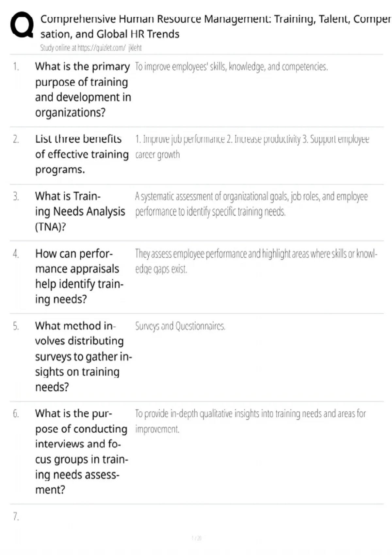Click the Surveys and Questionnaires answer
The width and height of the screenshot is (392, 556).
point(180,326)
